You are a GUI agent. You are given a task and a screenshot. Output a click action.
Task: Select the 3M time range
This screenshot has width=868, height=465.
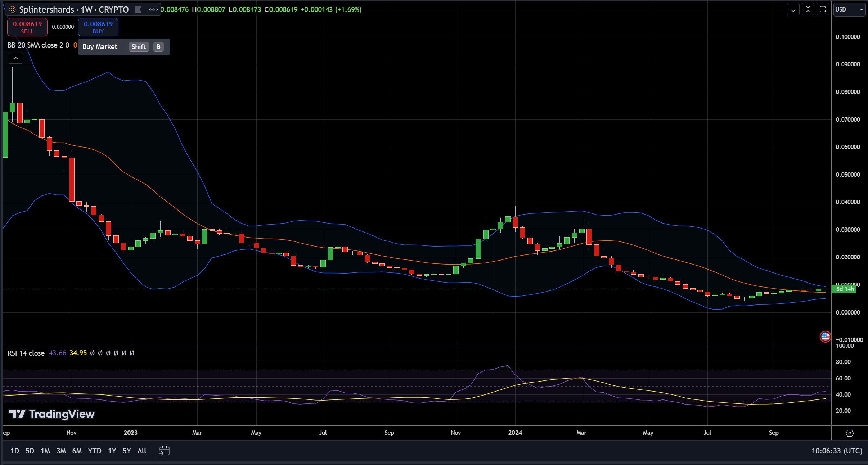pyautogui.click(x=61, y=451)
